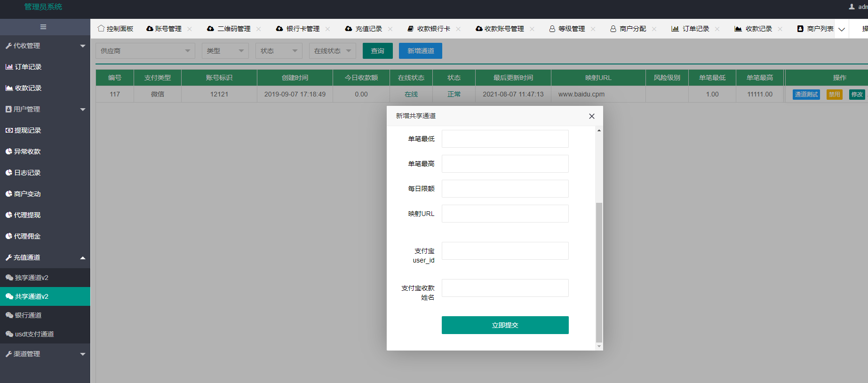The width and height of the screenshot is (868, 383).
Task: Click the 禁用 button for row 117
Action: point(834,95)
